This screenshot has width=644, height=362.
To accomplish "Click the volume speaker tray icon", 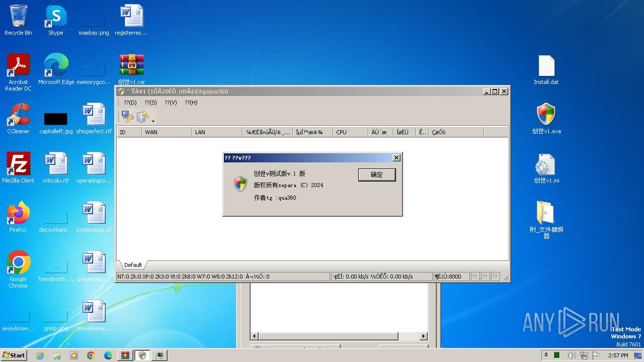I will tap(572, 355).
